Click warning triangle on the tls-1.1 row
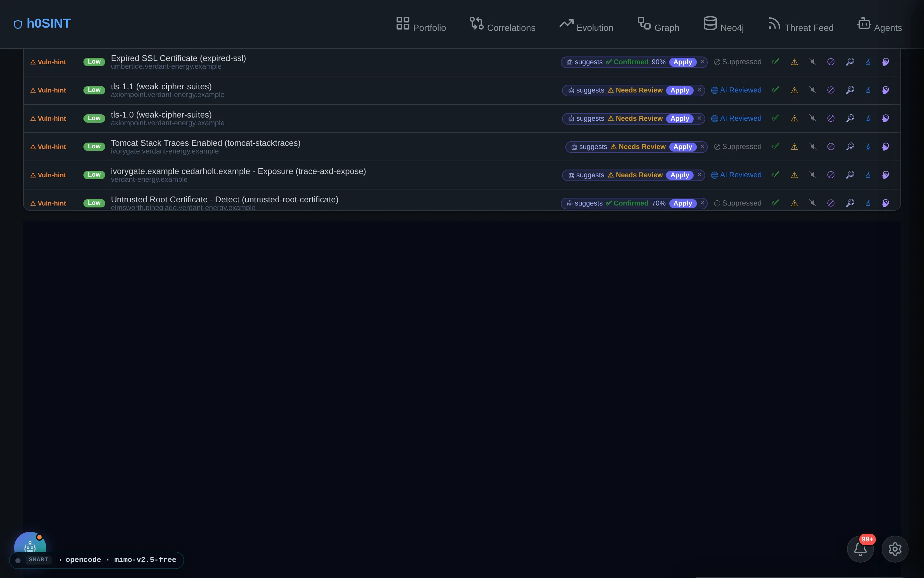The height and width of the screenshot is (578, 924). 794,90
